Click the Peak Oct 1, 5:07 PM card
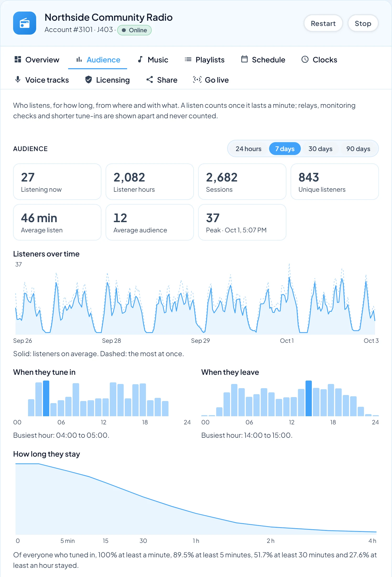392x577 pixels. (242, 222)
